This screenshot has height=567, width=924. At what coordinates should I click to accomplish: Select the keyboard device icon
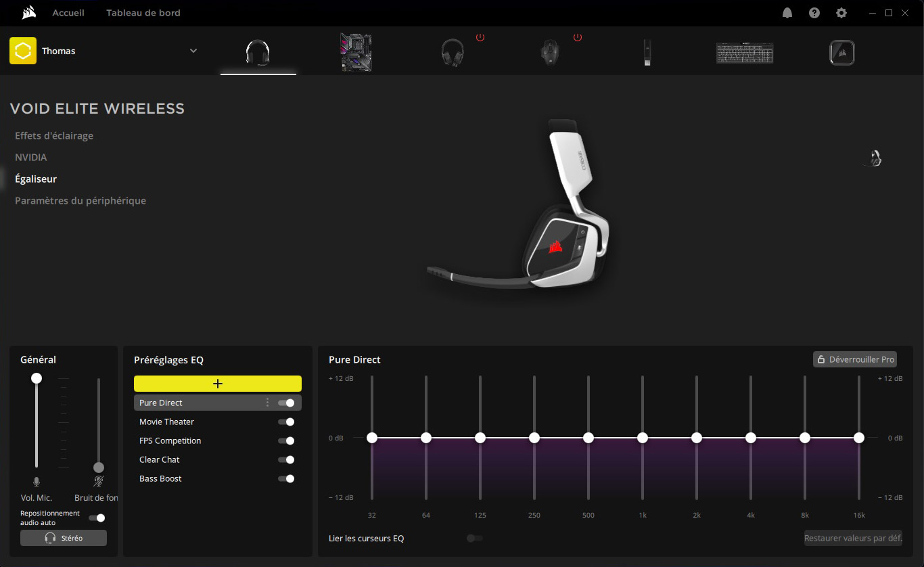point(745,53)
